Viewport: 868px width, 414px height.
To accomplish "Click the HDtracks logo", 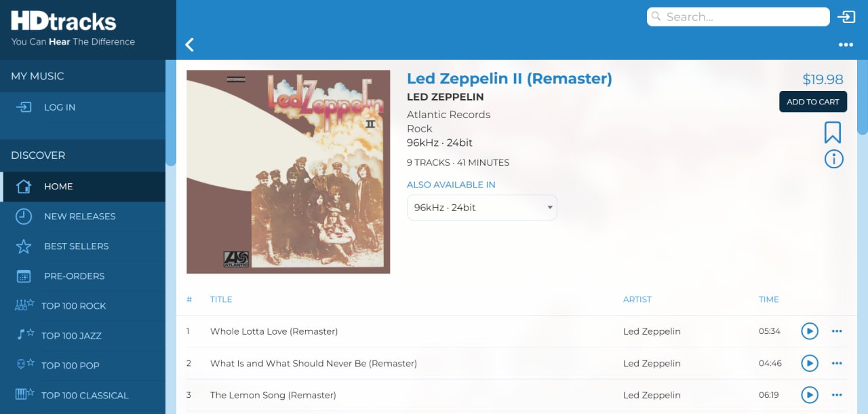I will [x=64, y=22].
